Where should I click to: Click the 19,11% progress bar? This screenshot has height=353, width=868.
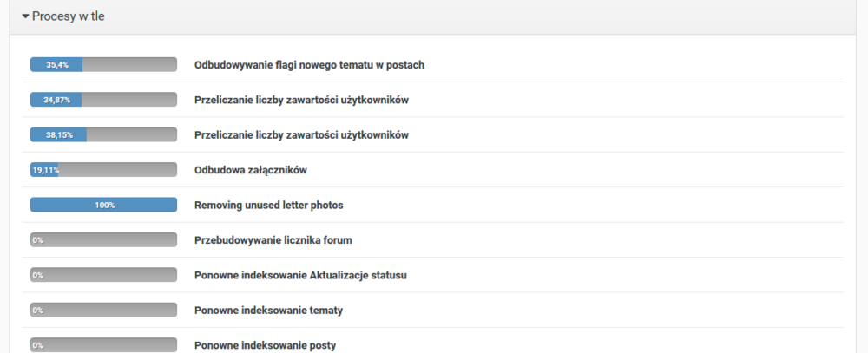point(103,170)
